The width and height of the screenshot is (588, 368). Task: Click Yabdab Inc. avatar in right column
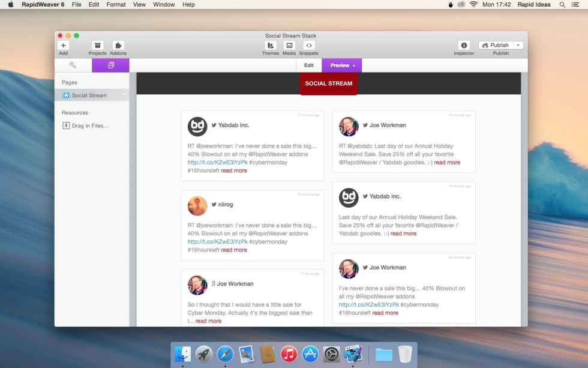(349, 198)
